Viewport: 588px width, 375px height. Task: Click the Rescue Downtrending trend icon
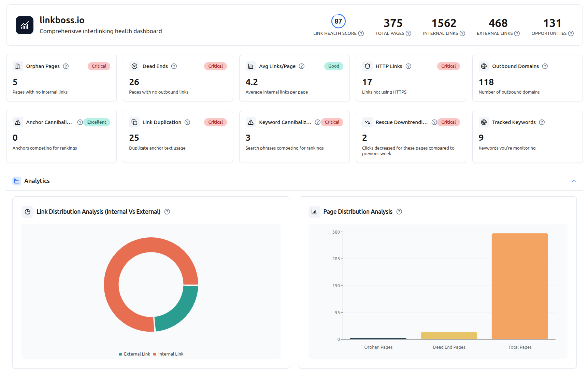(x=367, y=122)
